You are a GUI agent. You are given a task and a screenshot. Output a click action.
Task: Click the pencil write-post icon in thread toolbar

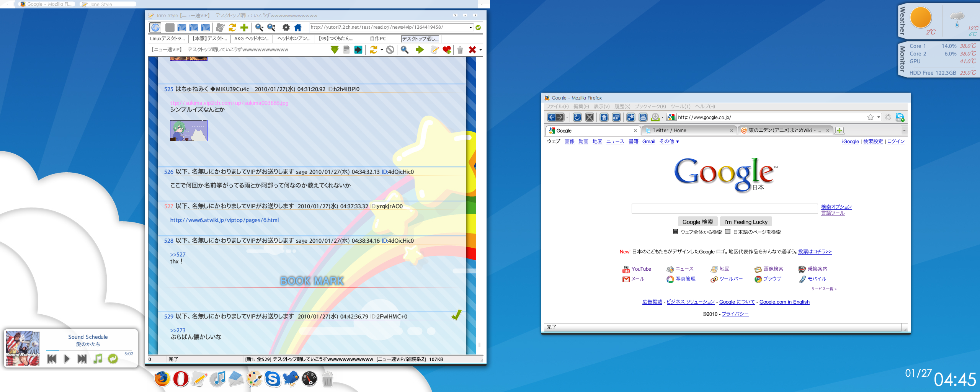pos(434,50)
